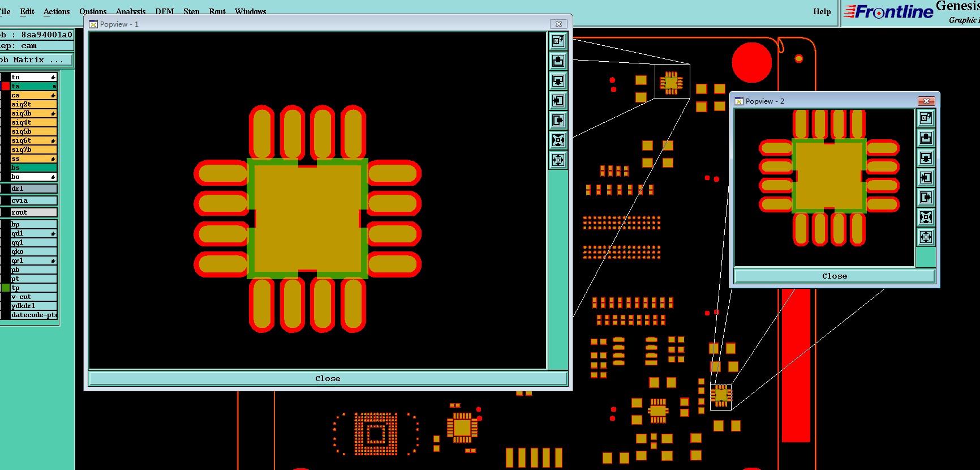Select the ydkdrl layer row
This screenshot has width=980, height=470.
pyautogui.click(x=34, y=306)
